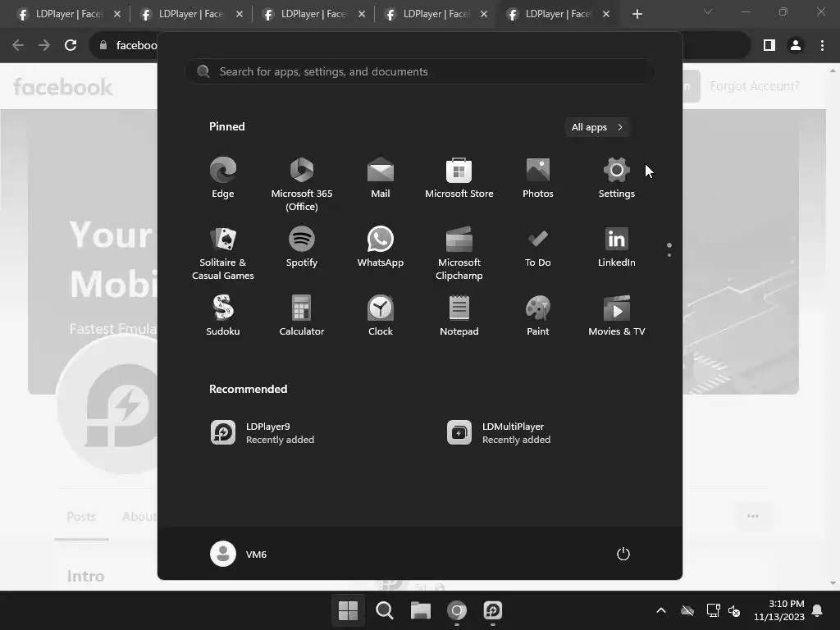This screenshot has width=840, height=630.
Task: Open the To Do app
Action: 538,246
